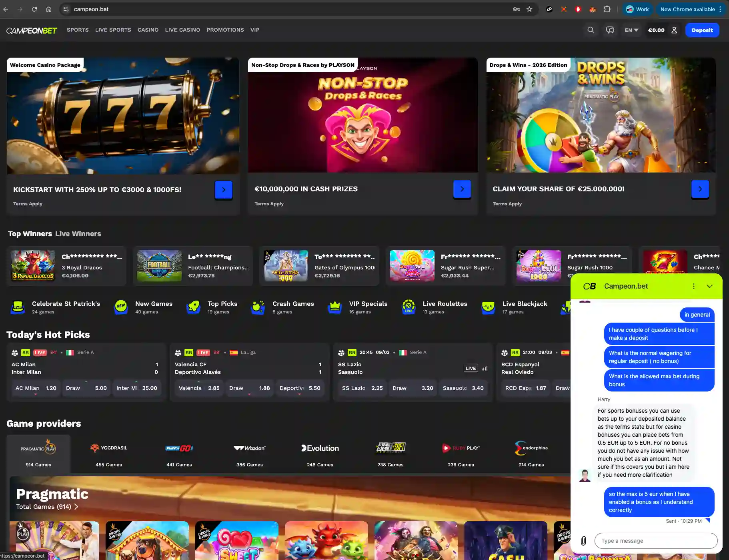Select the Play'n GO provider logo
Viewport: 729px width, 560px height.
179,448
